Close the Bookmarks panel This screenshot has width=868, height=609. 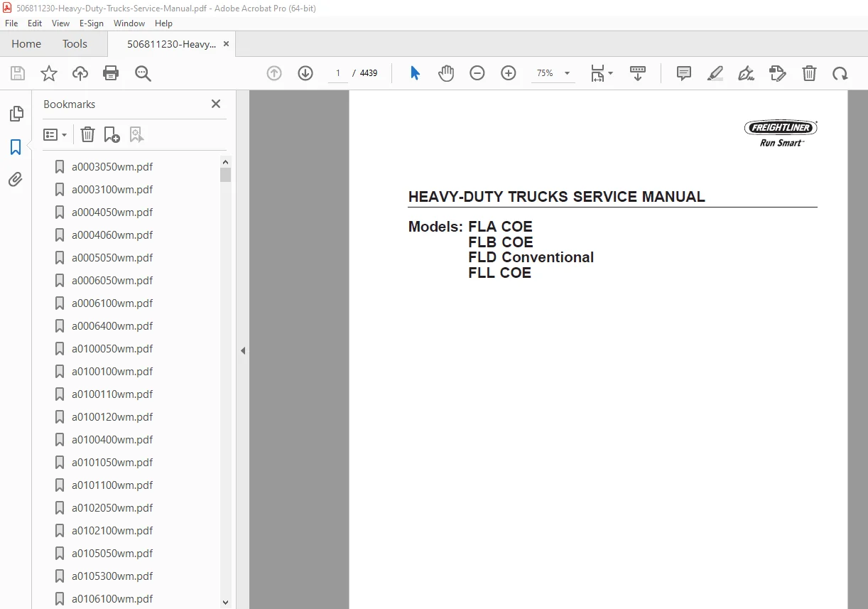point(216,104)
